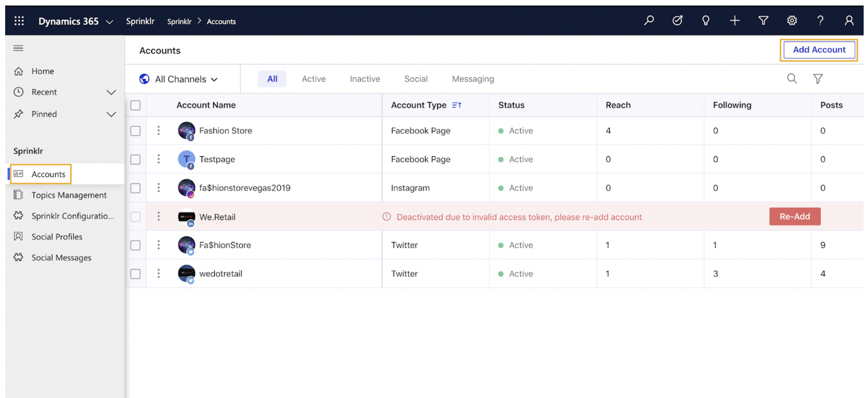Click the deactivation warning icon
The image size is (868, 398).
click(386, 217)
